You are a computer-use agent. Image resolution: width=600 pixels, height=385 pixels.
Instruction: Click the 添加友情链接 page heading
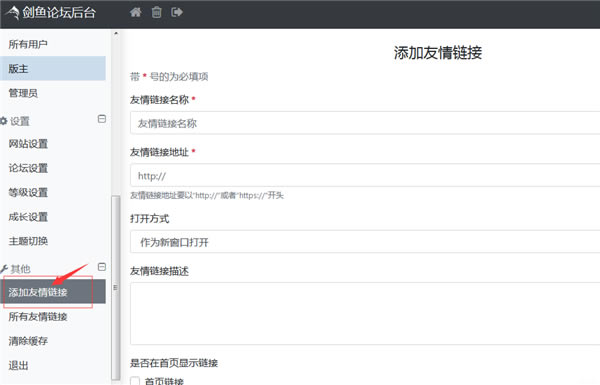pyautogui.click(x=438, y=53)
